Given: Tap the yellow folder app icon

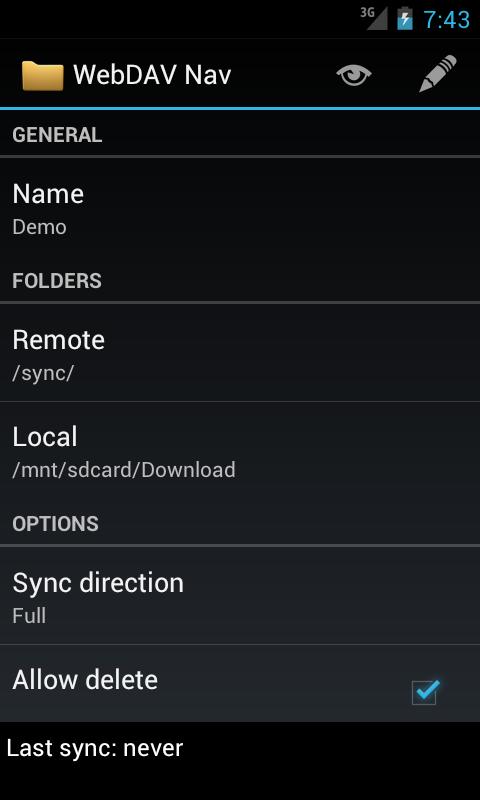Looking at the screenshot, I should [x=43, y=75].
